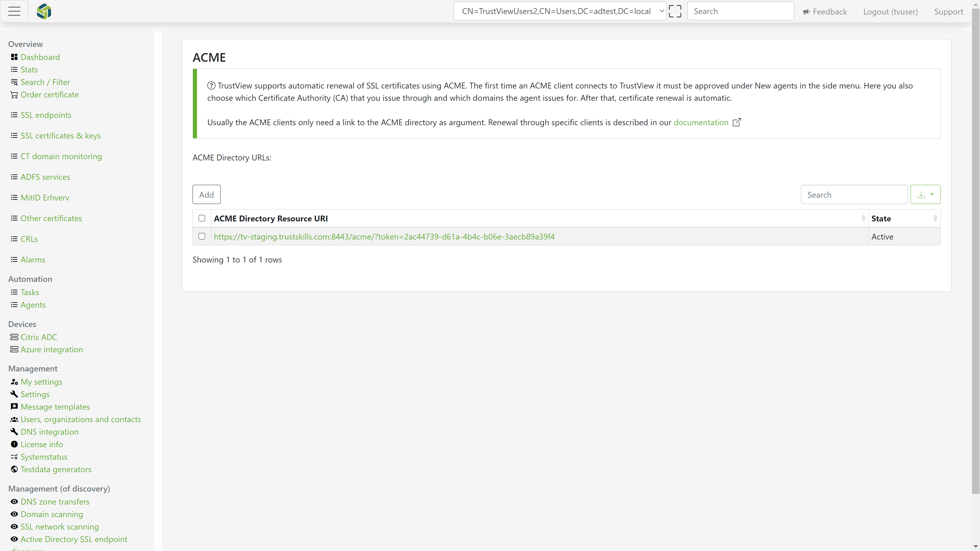Sort by ACME Directory Resource URI column
980x551 pixels.
tap(540, 219)
